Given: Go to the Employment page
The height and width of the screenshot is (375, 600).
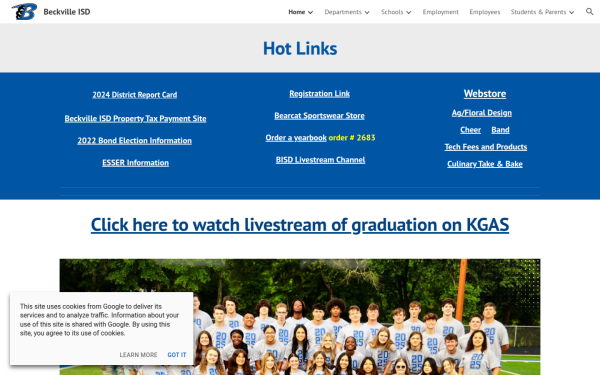Looking at the screenshot, I should (440, 12).
